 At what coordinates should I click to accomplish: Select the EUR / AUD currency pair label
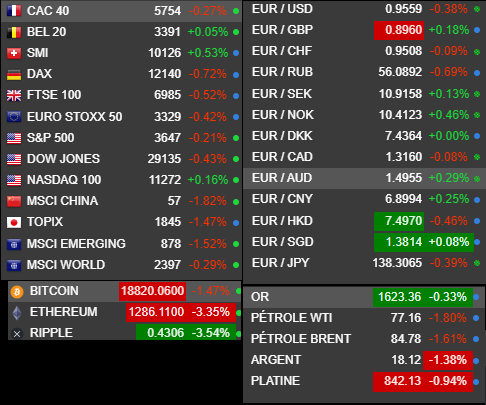pyautogui.click(x=282, y=178)
